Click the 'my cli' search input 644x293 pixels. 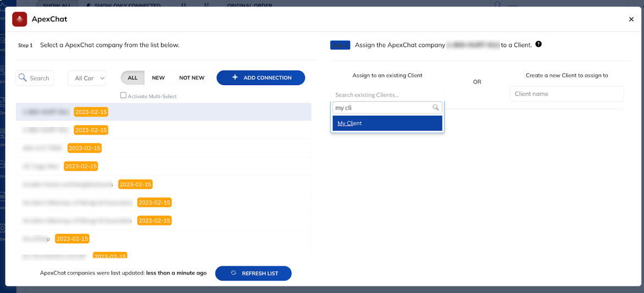click(x=387, y=108)
